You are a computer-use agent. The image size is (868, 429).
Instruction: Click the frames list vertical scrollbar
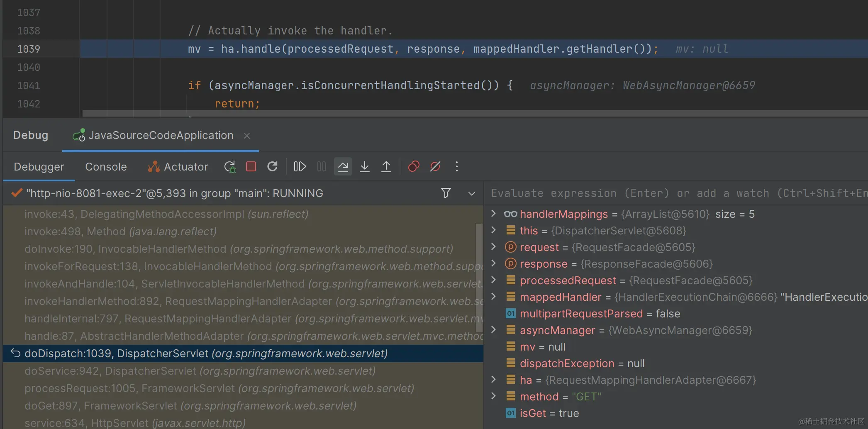[479, 277]
